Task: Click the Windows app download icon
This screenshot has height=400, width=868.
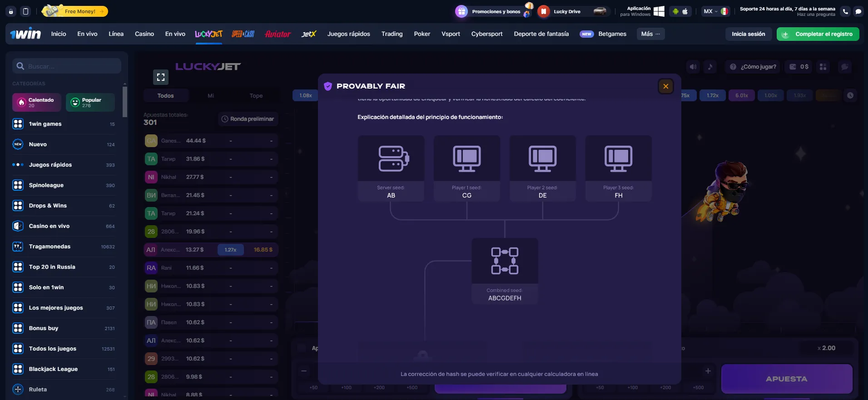Action: tap(659, 11)
